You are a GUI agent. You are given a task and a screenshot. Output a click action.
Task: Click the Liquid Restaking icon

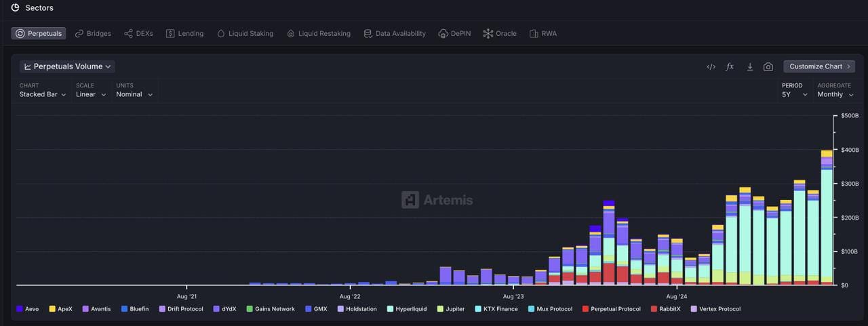[x=291, y=33]
